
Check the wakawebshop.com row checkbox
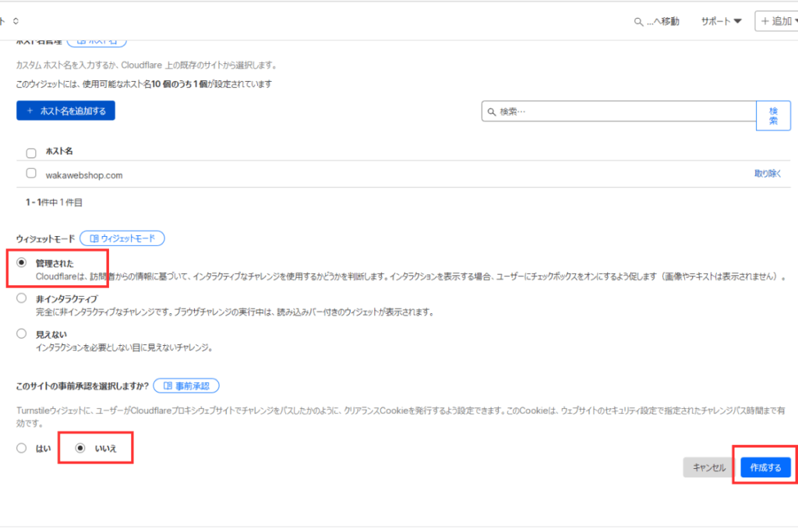[x=30, y=173]
